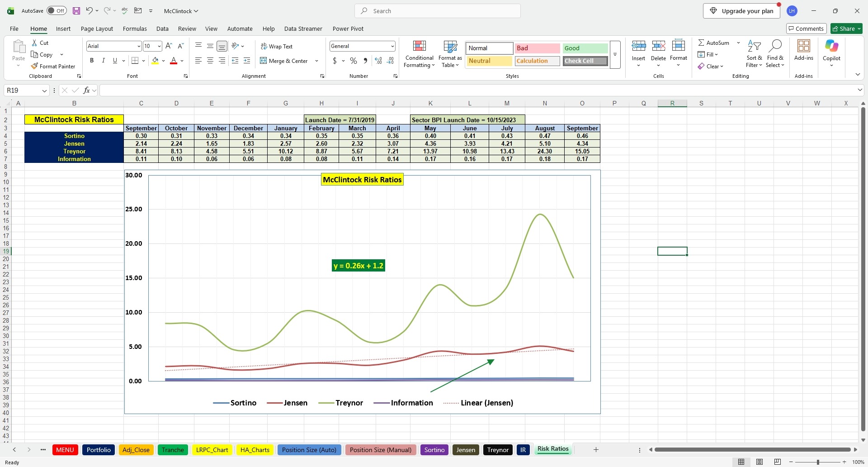Click the Redo arrow icon
This screenshot has height=467, width=868.
pyautogui.click(x=107, y=10)
